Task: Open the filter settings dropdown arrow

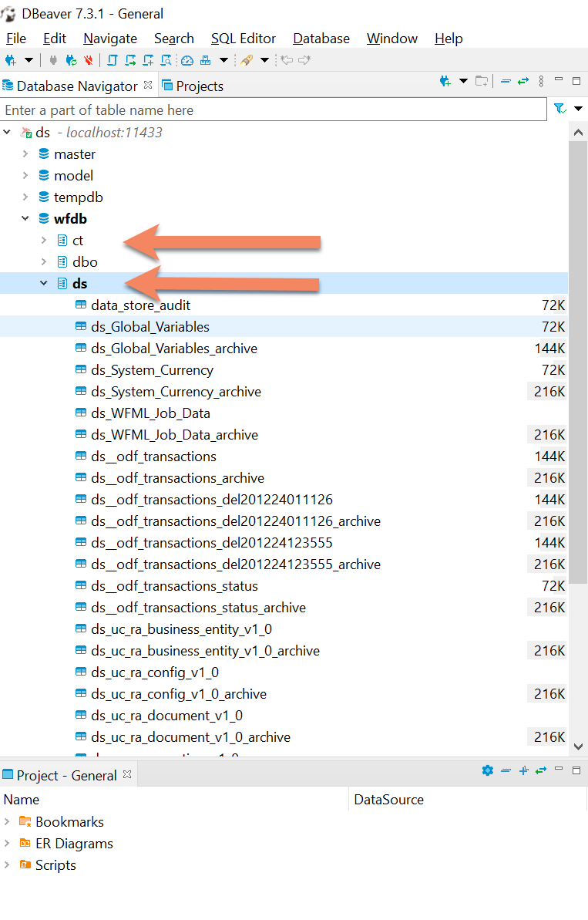Action: pos(579,109)
